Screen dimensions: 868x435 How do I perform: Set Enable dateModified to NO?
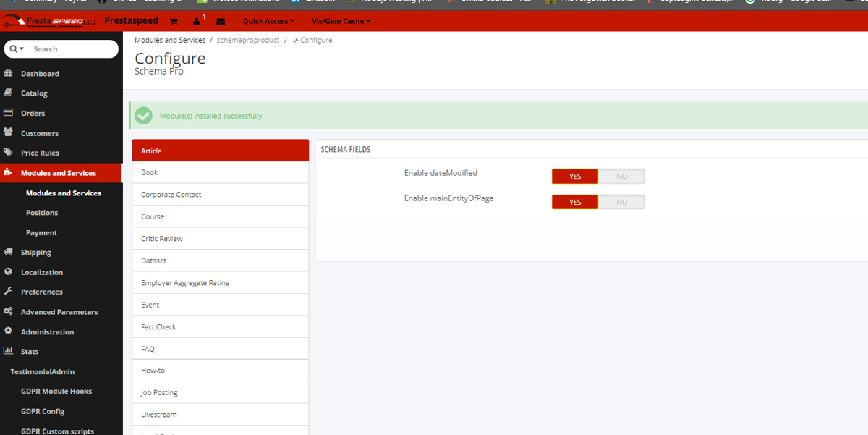[621, 176]
